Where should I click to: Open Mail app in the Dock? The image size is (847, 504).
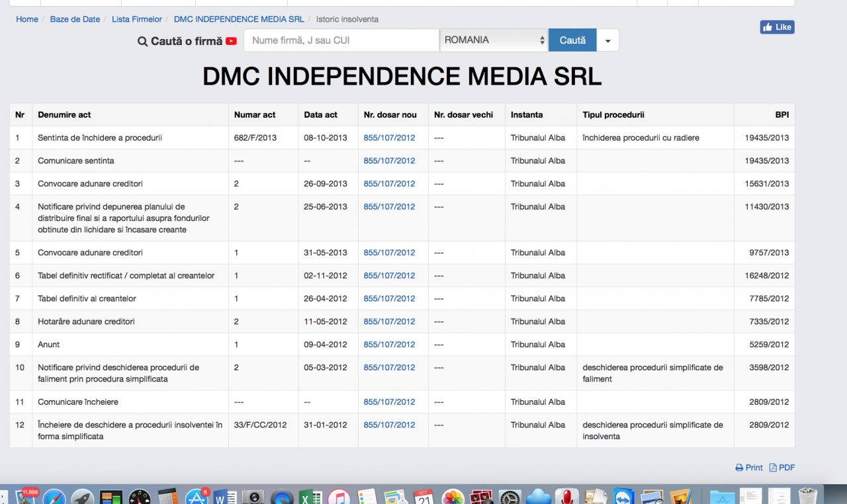(x=25, y=497)
